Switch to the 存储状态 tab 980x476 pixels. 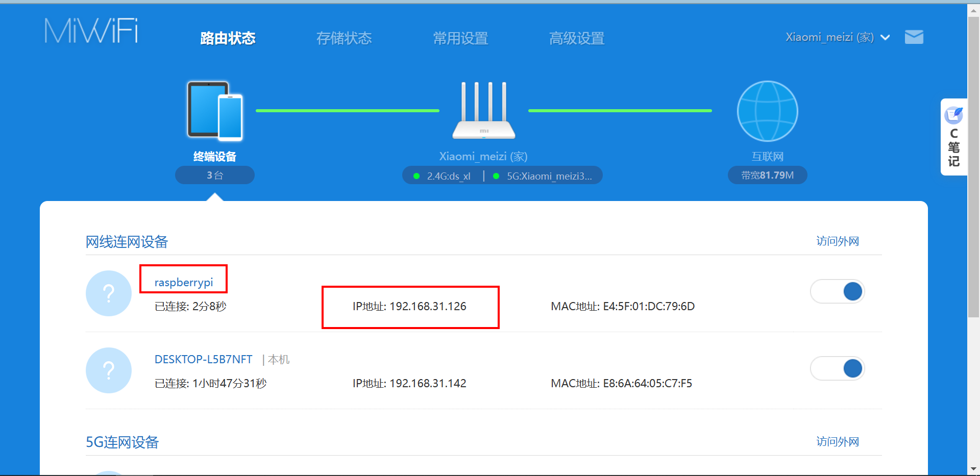click(344, 38)
